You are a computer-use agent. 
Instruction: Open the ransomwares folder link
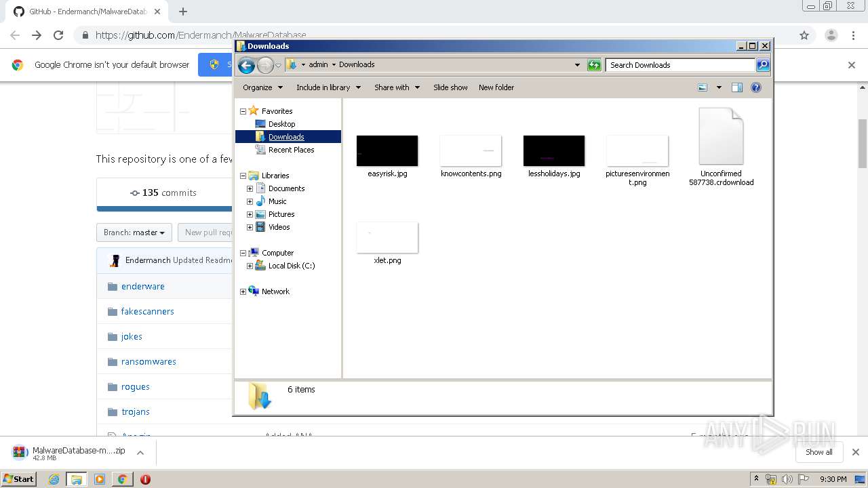point(149,361)
